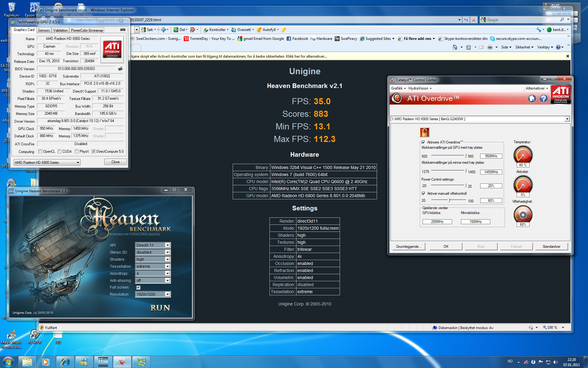
Task: Open the HydraVision menu
Action: point(420,88)
